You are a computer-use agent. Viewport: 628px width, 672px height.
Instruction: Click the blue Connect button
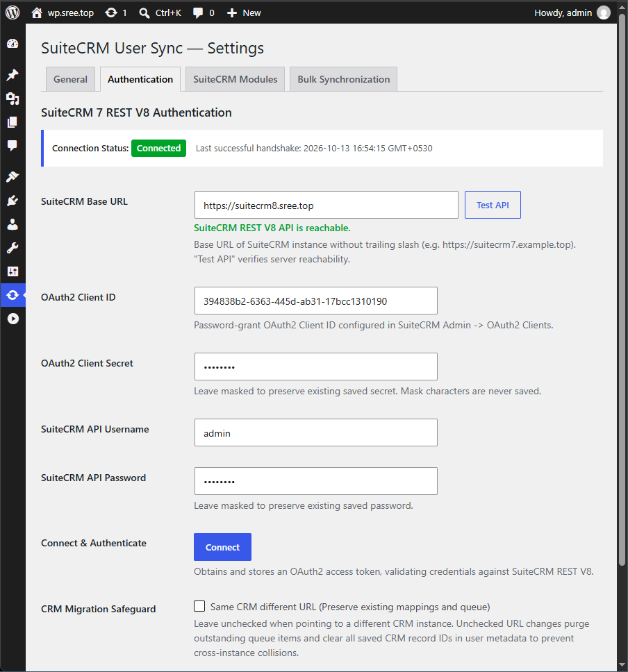222,547
